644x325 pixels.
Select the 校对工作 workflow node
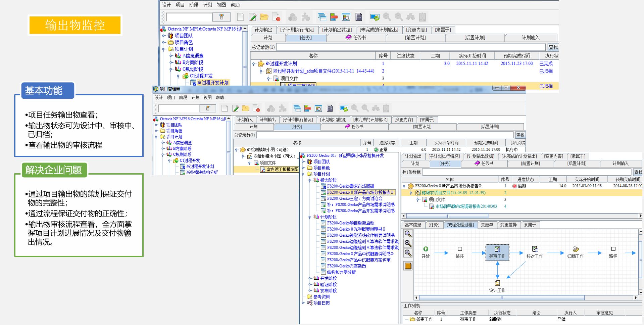coord(535,252)
